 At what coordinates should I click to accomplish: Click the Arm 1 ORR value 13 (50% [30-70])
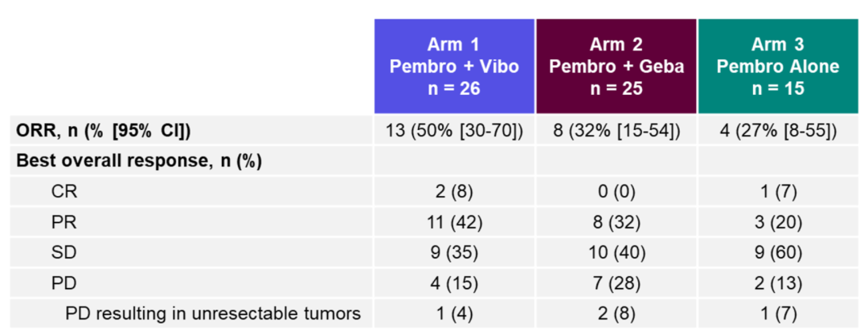pyautogui.click(x=454, y=131)
